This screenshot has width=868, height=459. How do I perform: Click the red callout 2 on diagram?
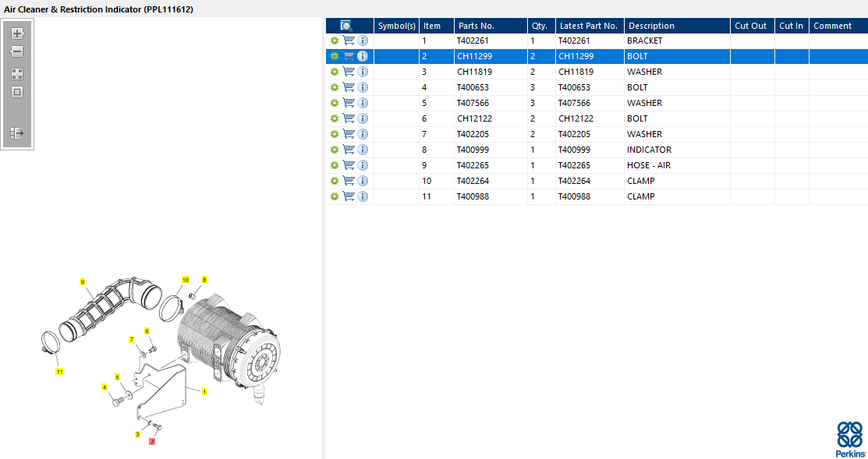(152, 441)
